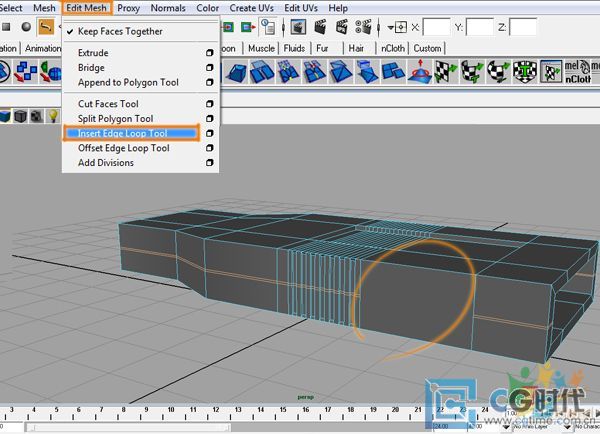Switch to the Fur shelf tab
This screenshot has height=434, width=600.
click(322, 49)
